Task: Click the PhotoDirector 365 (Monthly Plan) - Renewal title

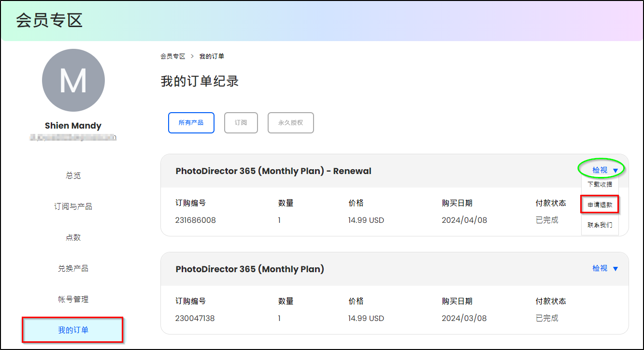Action: coord(273,171)
